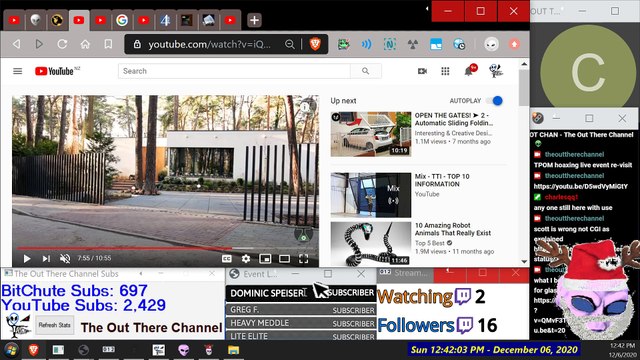
Task: Select DOMINIC SPEISER subscriber row
Action: (x=301, y=293)
